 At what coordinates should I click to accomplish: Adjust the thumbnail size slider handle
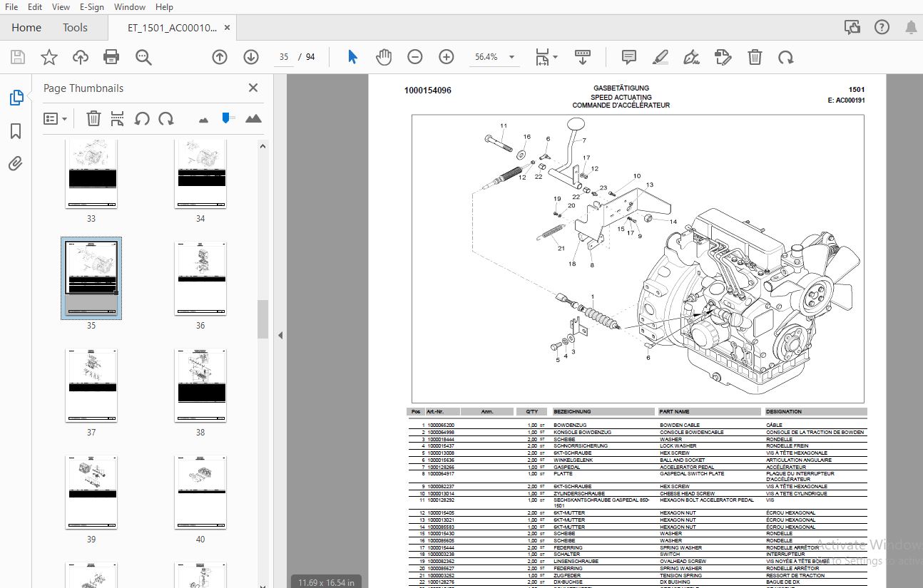(228, 118)
